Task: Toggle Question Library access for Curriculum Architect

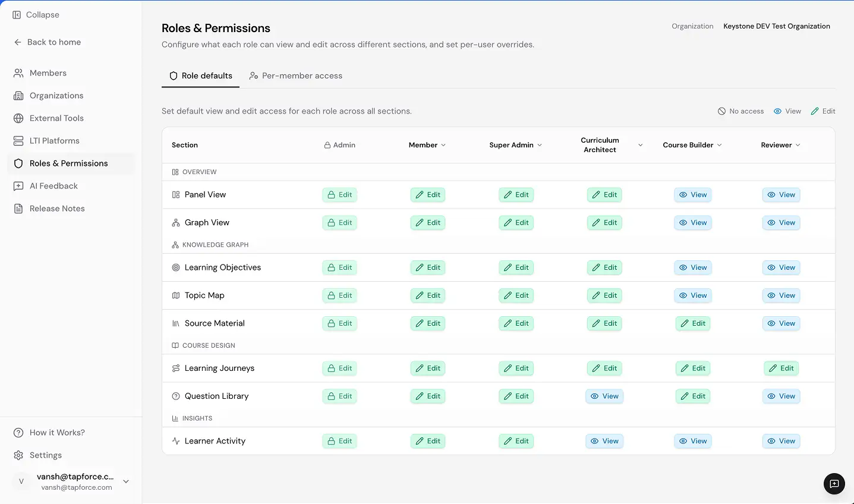Action: 604,396
